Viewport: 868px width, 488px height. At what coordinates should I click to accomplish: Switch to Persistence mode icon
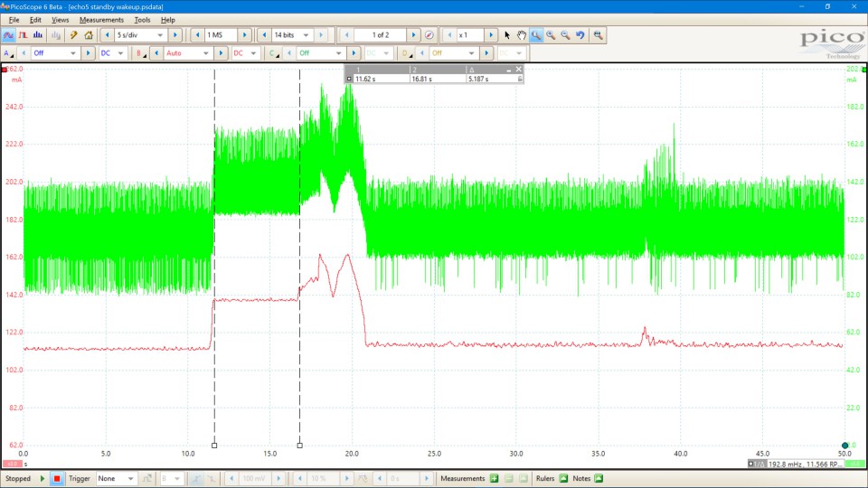coord(24,35)
